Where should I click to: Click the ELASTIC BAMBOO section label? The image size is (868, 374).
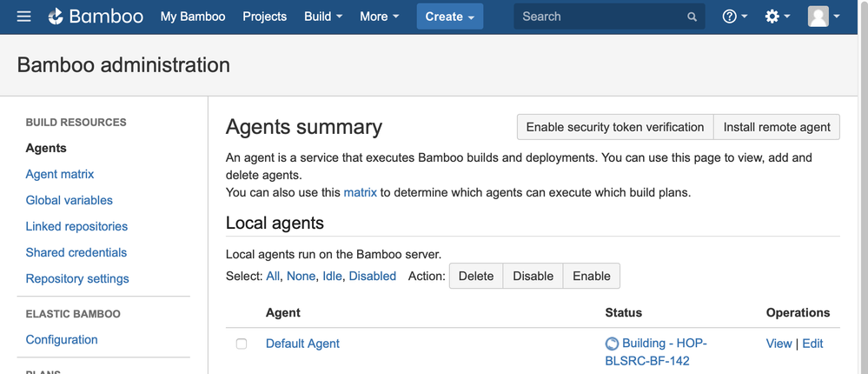(x=73, y=314)
